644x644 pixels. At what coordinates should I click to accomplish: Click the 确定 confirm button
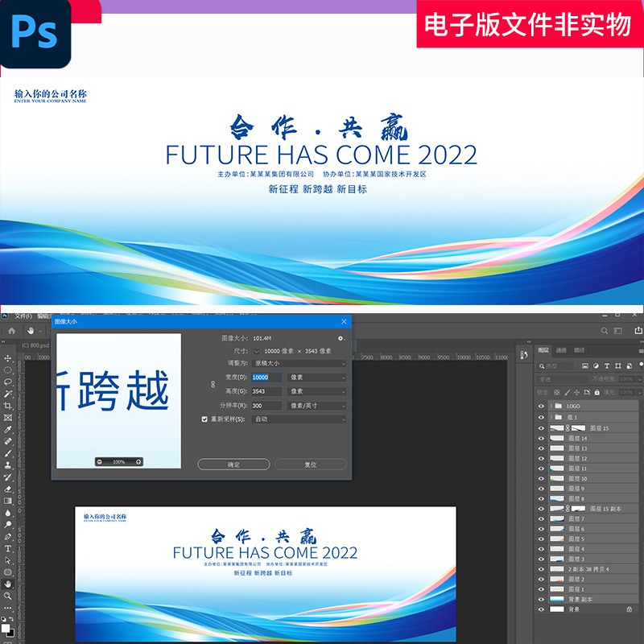233,464
